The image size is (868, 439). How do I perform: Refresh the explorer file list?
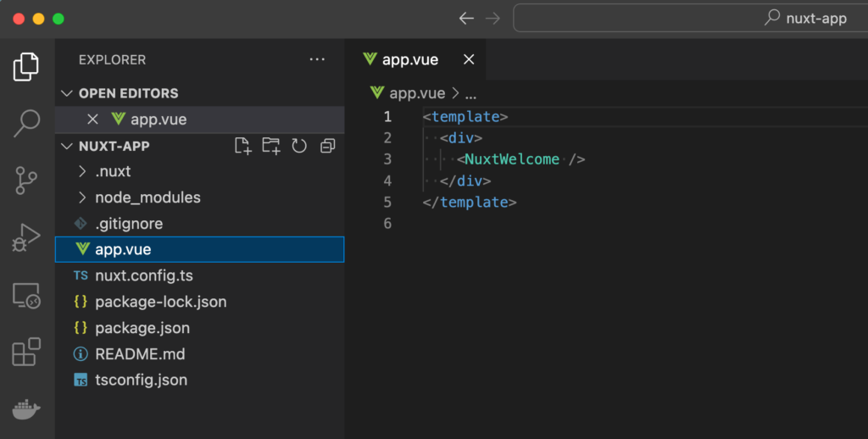[x=299, y=146]
